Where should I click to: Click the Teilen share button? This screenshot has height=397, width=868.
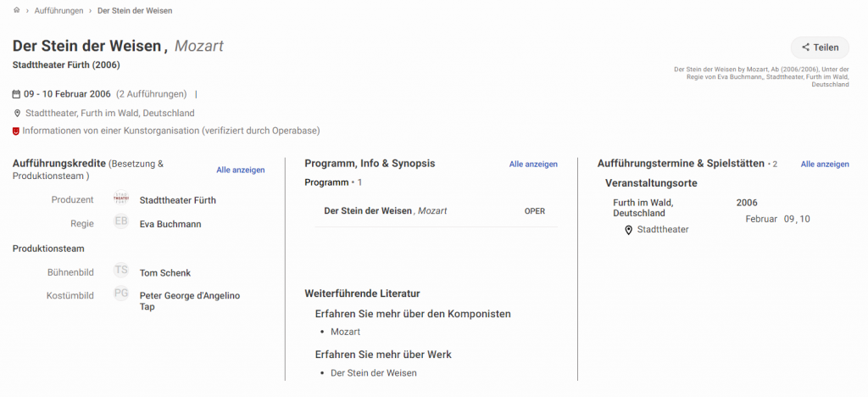(819, 48)
